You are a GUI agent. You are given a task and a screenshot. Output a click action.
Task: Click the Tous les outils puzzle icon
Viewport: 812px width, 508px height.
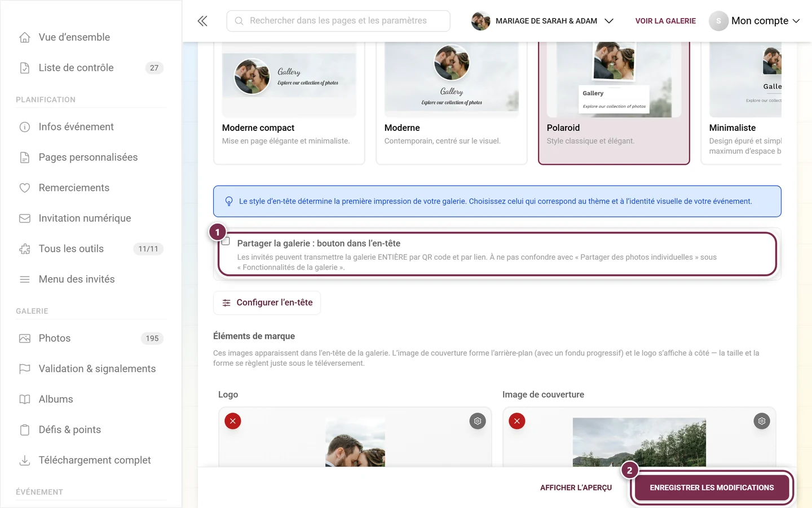click(25, 249)
